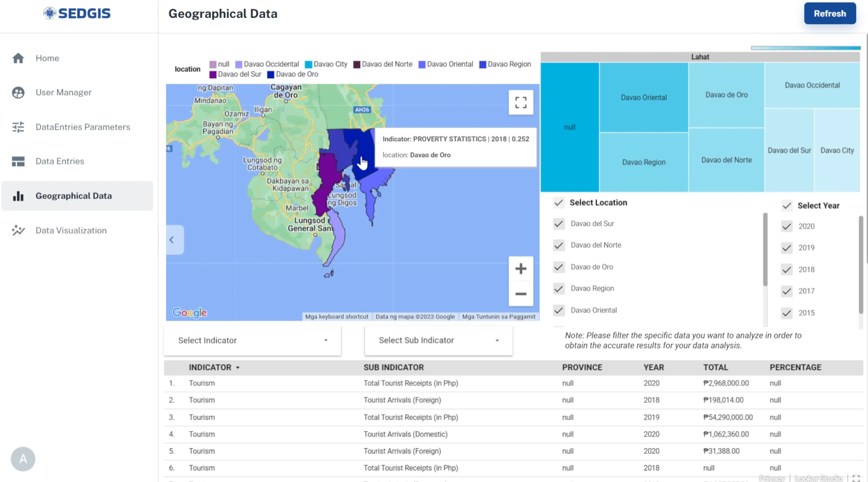This screenshot has width=868, height=482.
Task: Open the Select Indicator dropdown
Action: [252, 341]
